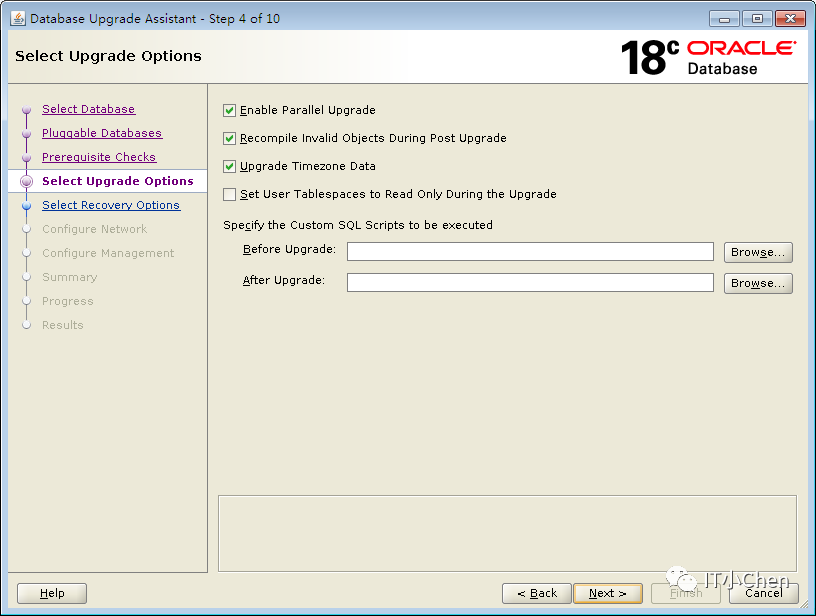Minimize the Database Upgrade Assistant window
Viewport: 816px width, 616px height.
pyautogui.click(x=724, y=19)
